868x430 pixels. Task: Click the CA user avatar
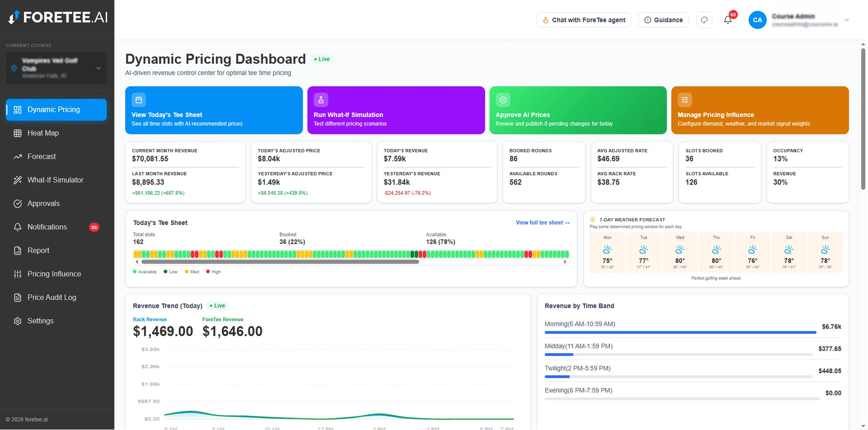[x=757, y=20]
